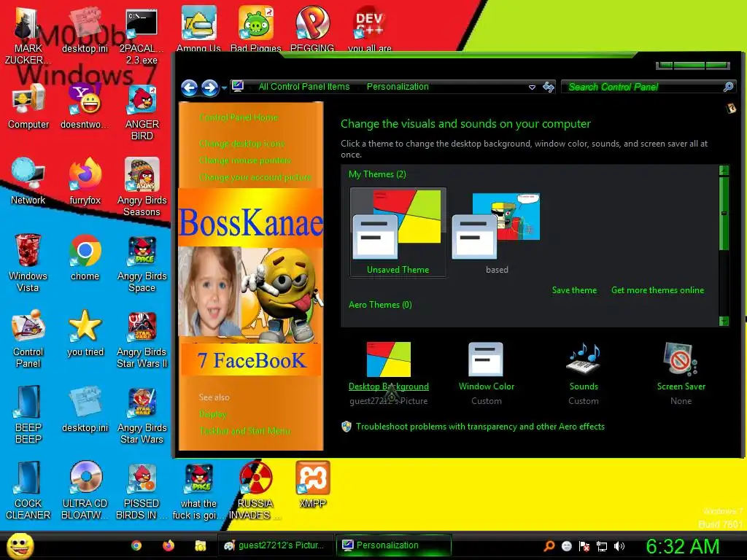The width and height of the screenshot is (747, 560).
Task: Select the PEGGING desktop shortcut
Action: (x=312, y=28)
